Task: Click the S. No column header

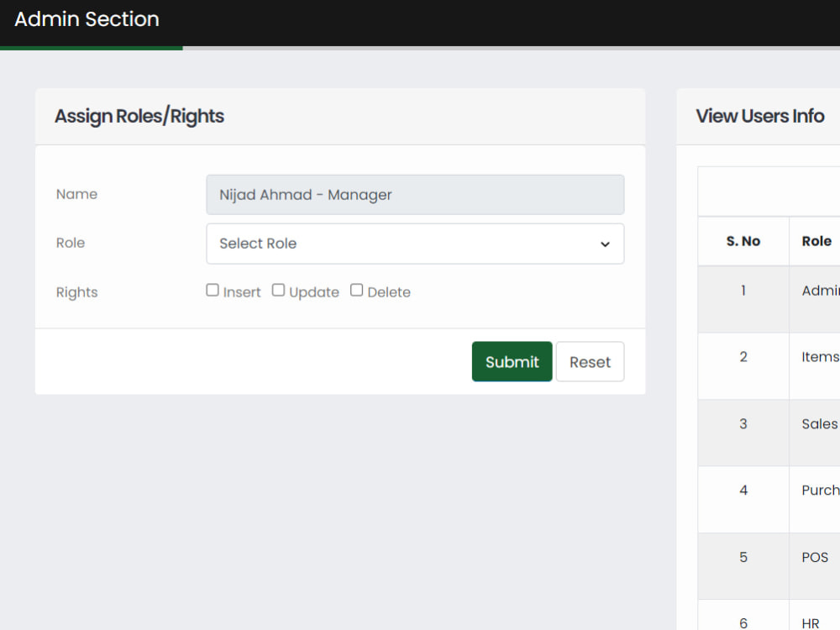Action: coord(743,241)
